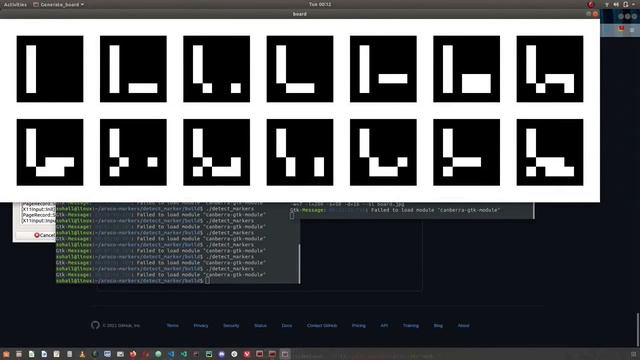Click the prompt at bottom of left terminal
Image resolution: width=640 pixels, height=360 pixels.
click(x=133, y=281)
